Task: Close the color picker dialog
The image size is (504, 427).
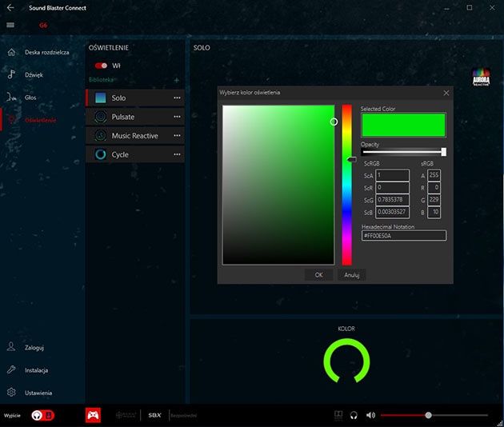Action: (446, 93)
